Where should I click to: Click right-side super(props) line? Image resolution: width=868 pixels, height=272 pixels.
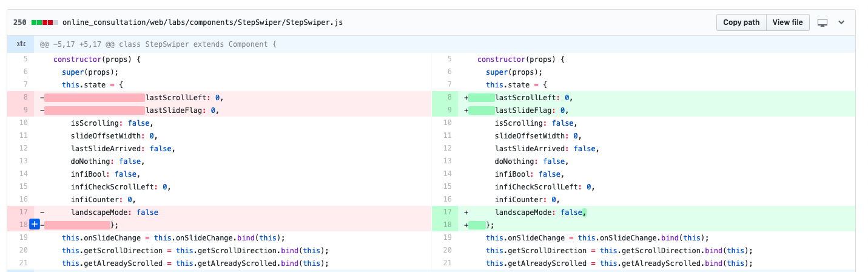click(x=658, y=72)
